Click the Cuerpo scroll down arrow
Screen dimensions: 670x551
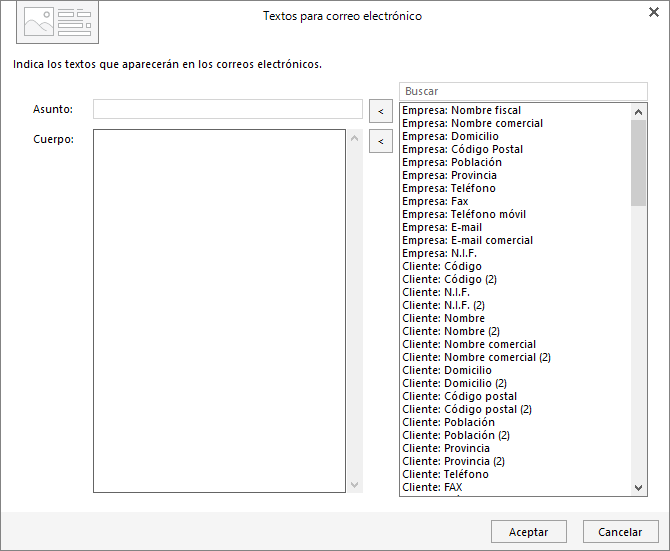point(354,484)
